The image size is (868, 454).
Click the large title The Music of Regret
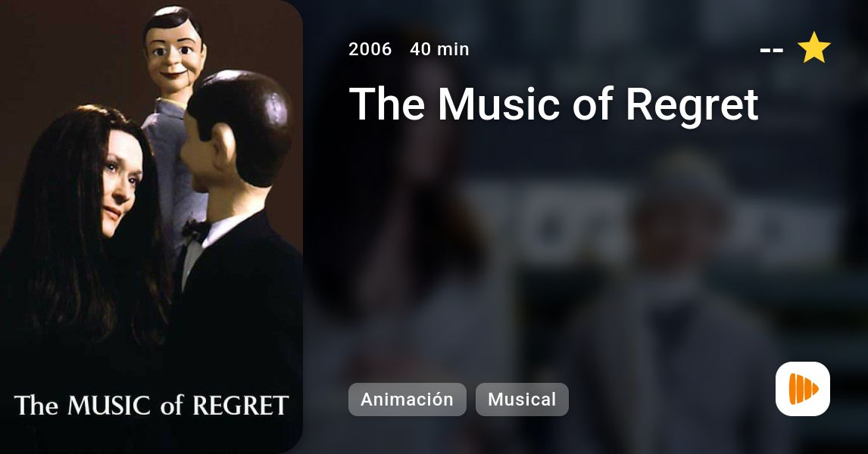pyautogui.click(x=554, y=104)
